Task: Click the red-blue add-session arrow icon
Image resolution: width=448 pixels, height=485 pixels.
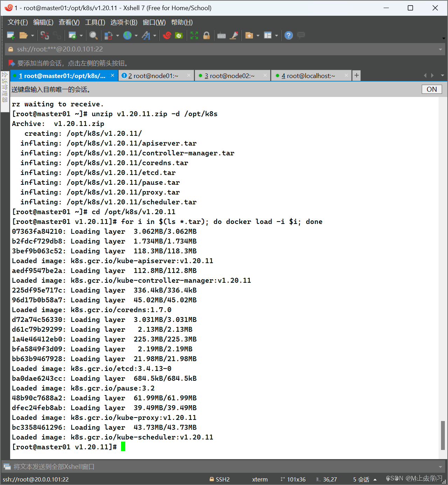Action: pos(12,63)
